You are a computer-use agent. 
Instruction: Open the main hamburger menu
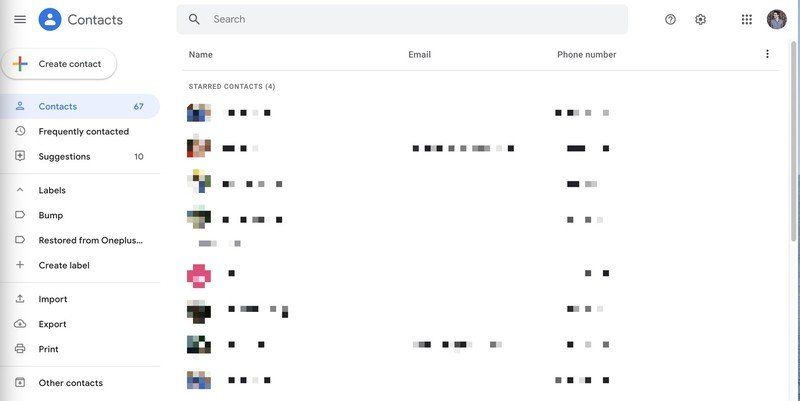(x=20, y=19)
